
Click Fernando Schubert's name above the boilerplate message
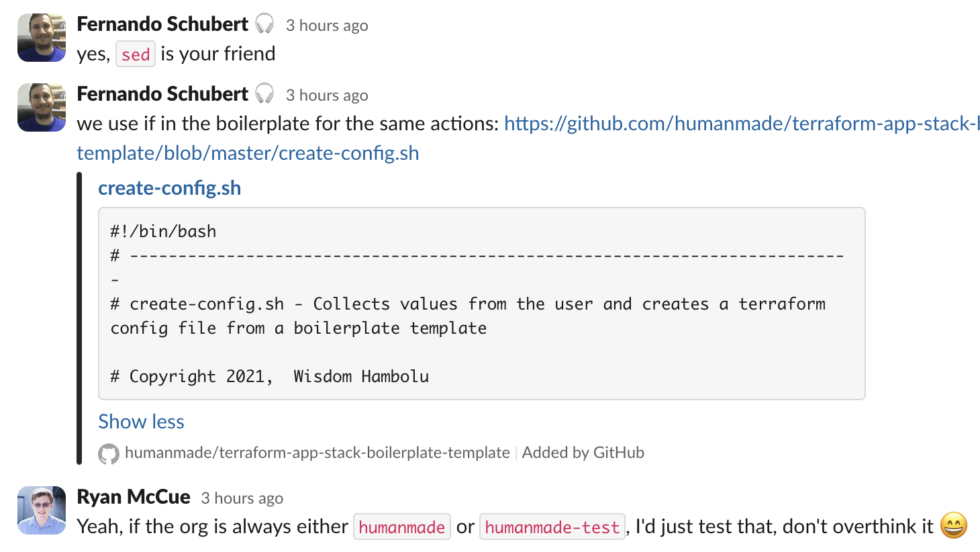point(162,94)
